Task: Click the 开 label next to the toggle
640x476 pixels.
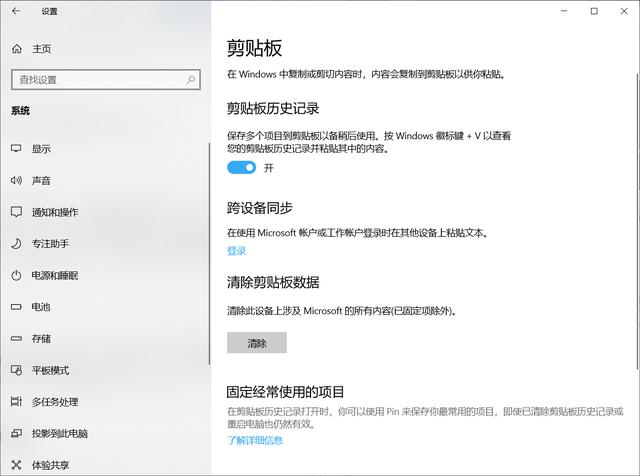Action: pyautogui.click(x=268, y=168)
